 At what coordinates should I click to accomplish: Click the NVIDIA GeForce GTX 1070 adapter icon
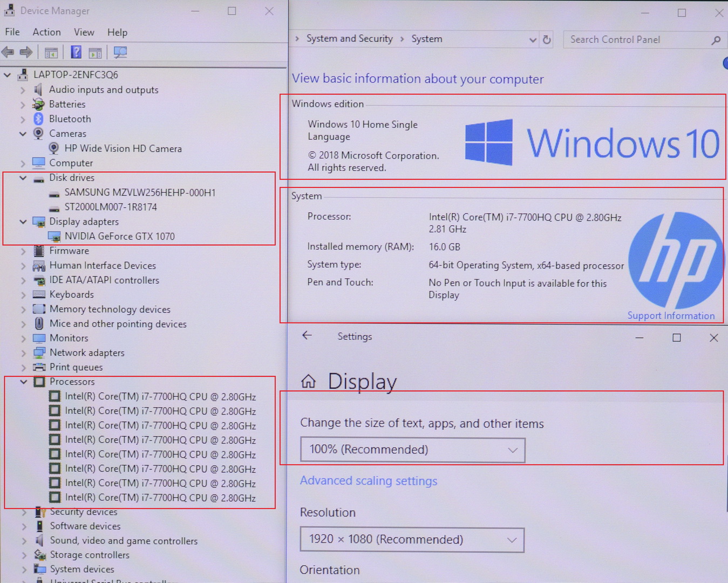point(54,236)
